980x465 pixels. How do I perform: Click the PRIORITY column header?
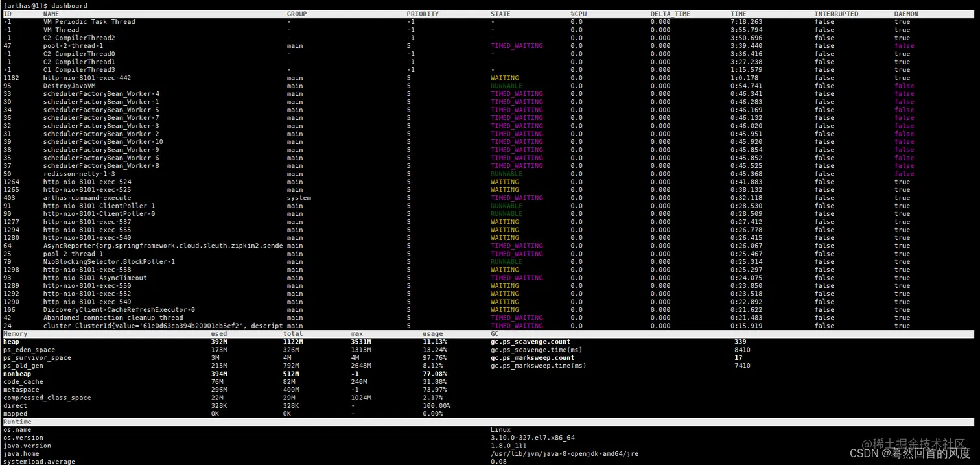(x=423, y=14)
